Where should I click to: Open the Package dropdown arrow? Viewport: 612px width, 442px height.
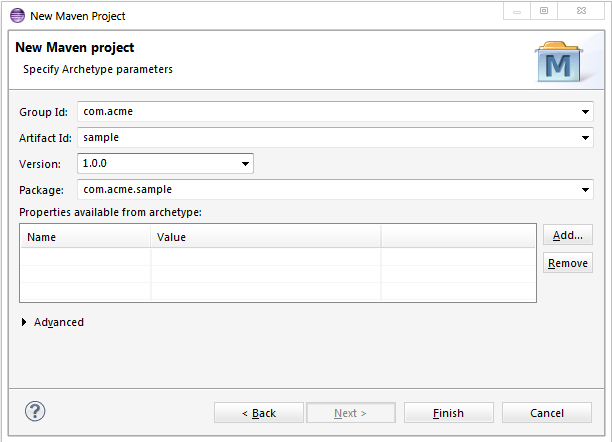pos(585,190)
